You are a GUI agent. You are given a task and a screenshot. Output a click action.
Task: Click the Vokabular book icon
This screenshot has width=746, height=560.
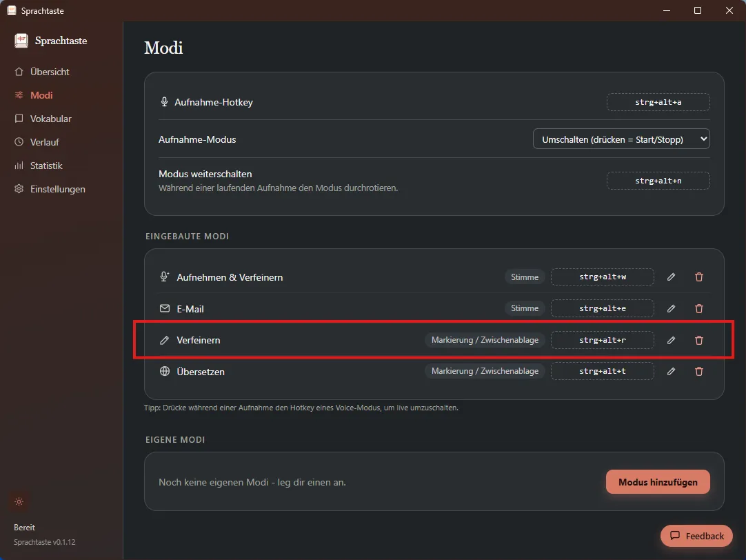pyautogui.click(x=19, y=119)
